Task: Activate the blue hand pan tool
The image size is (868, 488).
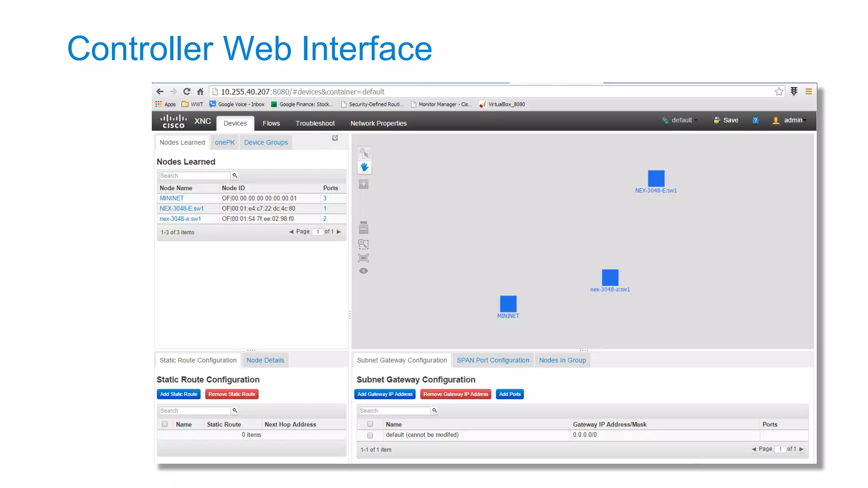Action: pyautogui.click(x=364, y=167)
